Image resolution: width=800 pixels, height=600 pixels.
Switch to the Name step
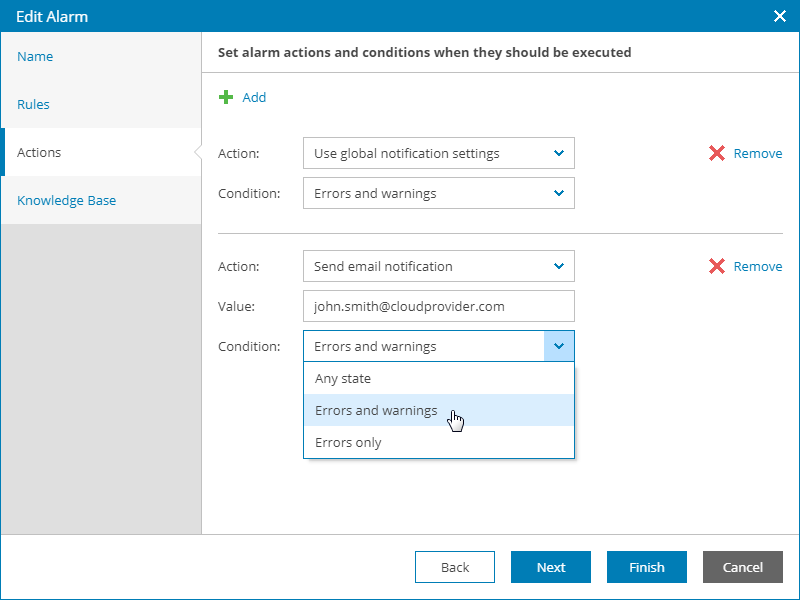pyautogui.click(x=36, y=56)
